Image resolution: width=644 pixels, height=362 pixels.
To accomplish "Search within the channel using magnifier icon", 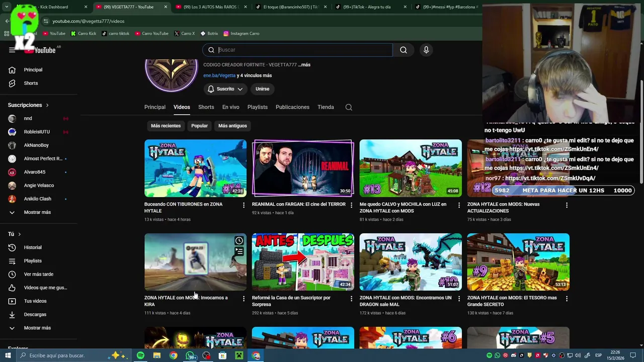I will coord(349,107).
